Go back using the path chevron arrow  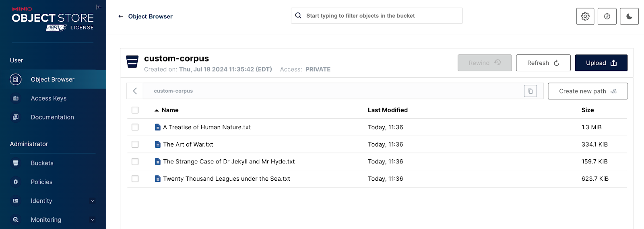135,91
